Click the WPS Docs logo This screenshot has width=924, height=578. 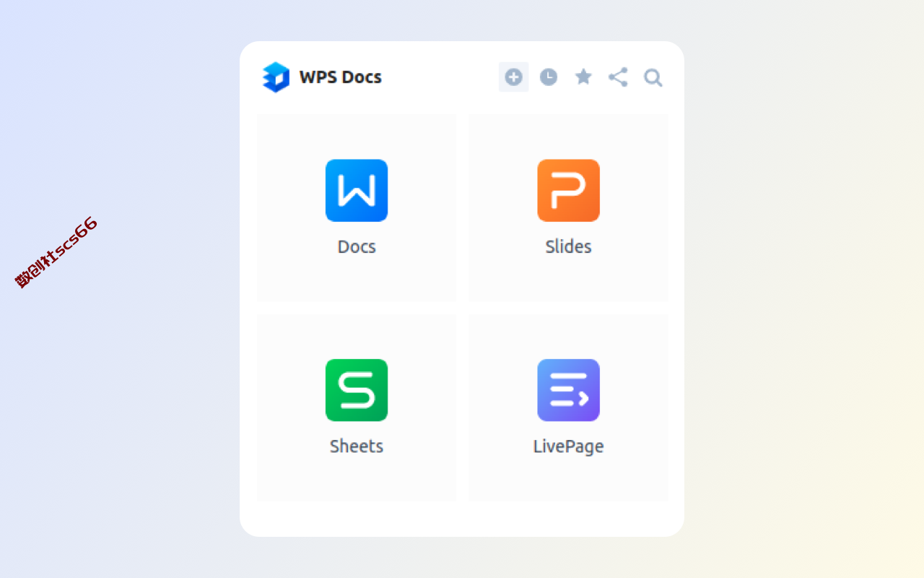point(276,77)
